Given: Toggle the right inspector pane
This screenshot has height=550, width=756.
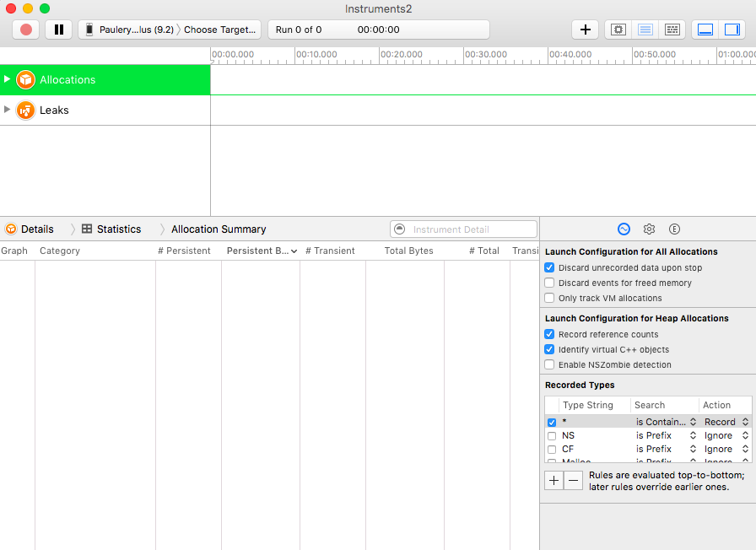Looking at the screenshot, I should [x=732, y=30].
